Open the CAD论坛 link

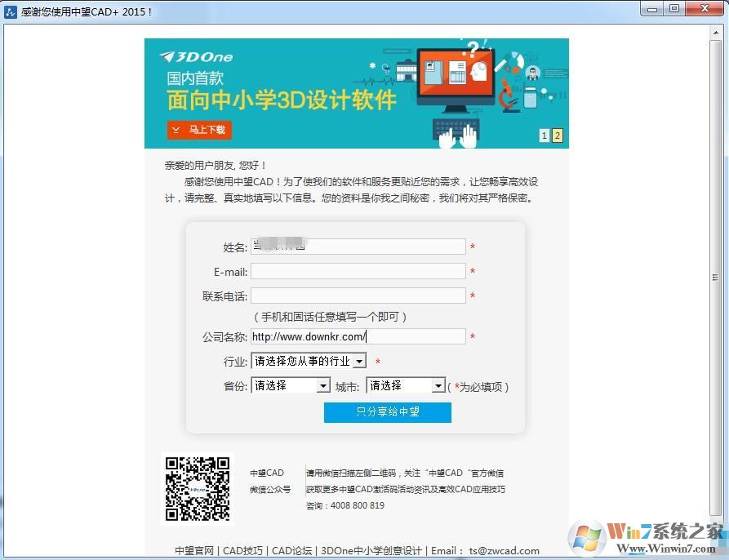(292, 550)
